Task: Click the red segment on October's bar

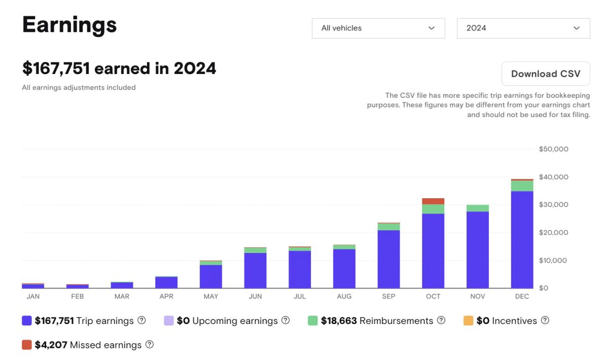Action: pyautogui.click(x=433, y=200)
